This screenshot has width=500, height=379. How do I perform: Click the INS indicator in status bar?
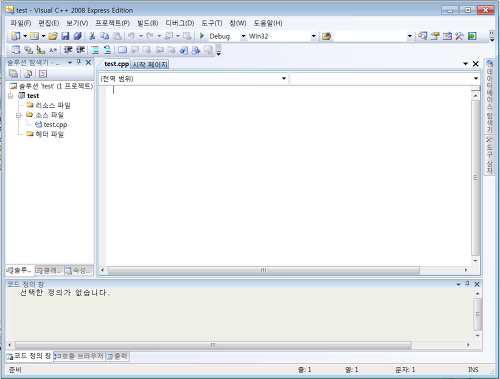coord(473,370)
